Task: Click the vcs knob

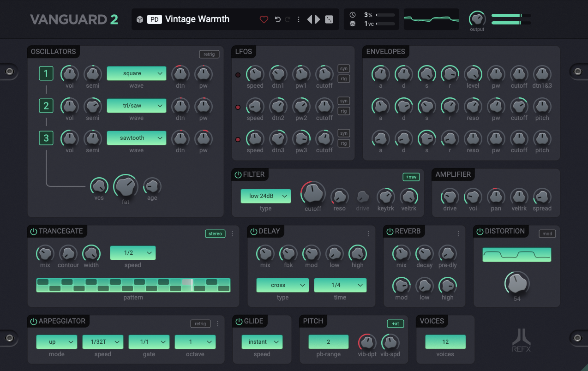Action: pyautogui.click(x=99, y=186)
